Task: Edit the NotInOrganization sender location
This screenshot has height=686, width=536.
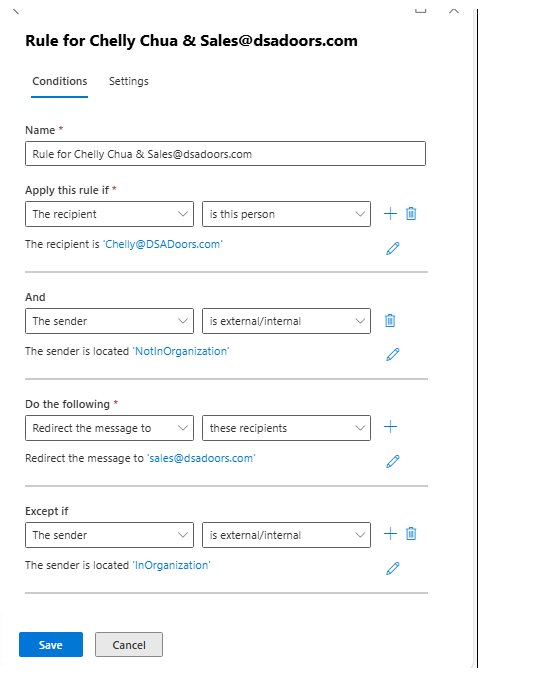Action: [x=392, y=354]
